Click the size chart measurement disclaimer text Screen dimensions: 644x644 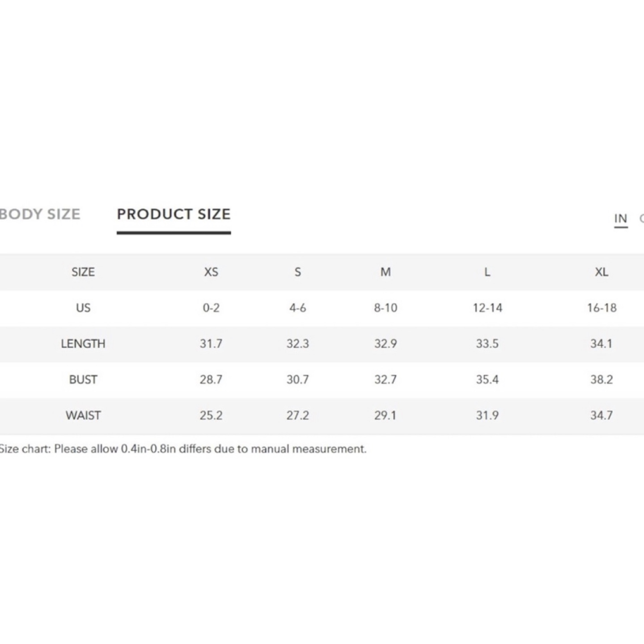click(183, 449)
